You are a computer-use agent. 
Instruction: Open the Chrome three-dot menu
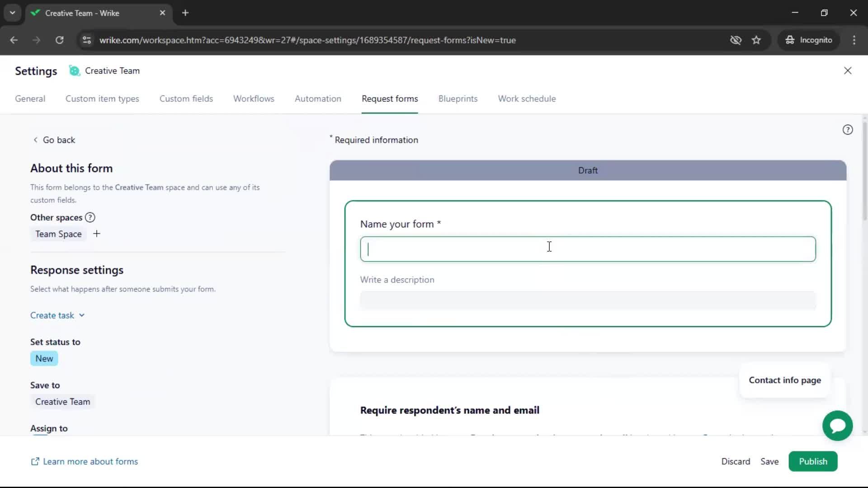point(854,40)
